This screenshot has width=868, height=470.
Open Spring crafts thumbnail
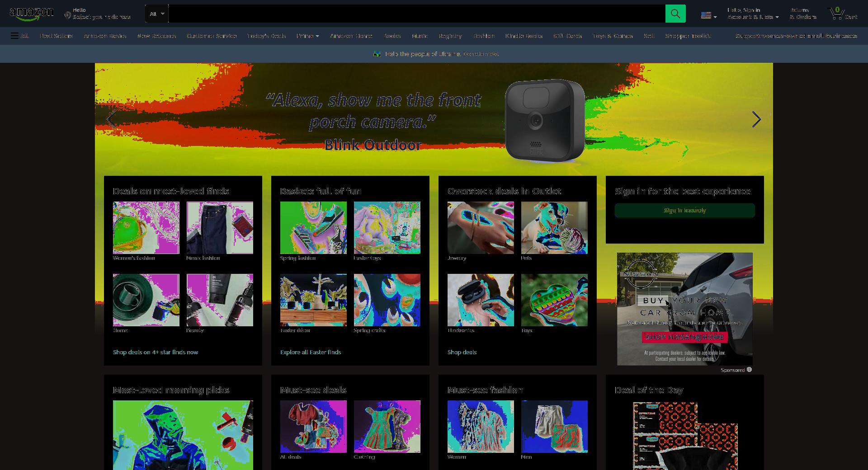pyautogui.click(x=387, y=300)
